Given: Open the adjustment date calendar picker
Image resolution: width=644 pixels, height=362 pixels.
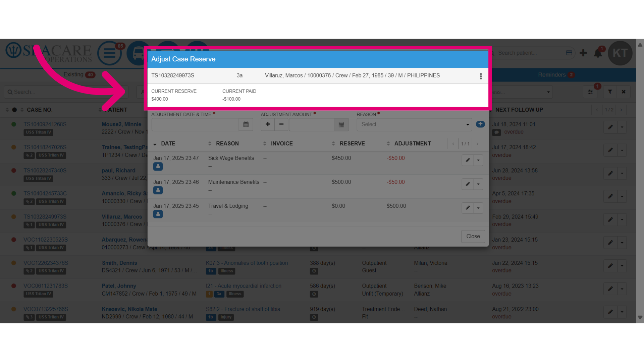Looking at the screenshot, I should point(246,124).
